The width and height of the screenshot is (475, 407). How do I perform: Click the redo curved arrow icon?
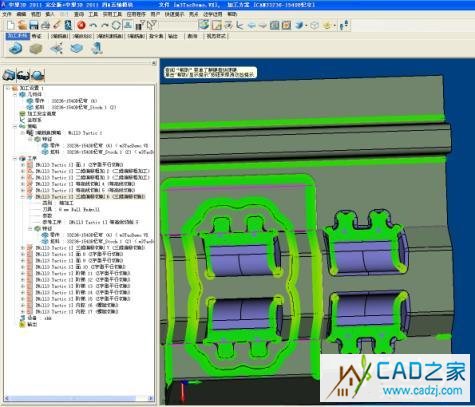click(x=105, y=25)
